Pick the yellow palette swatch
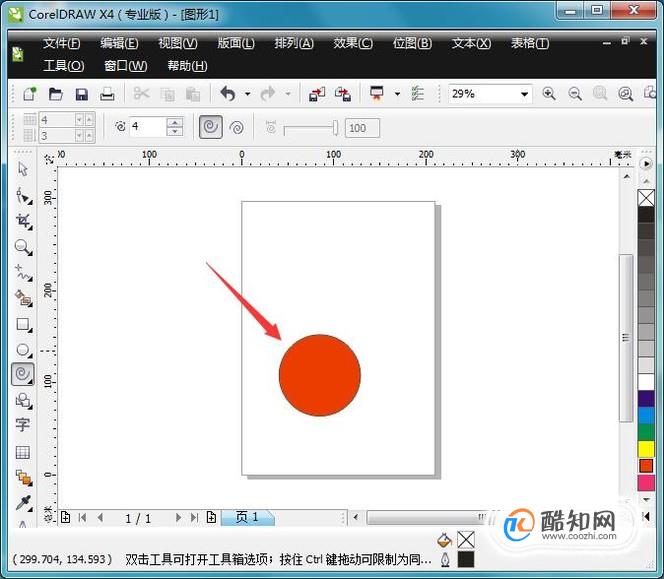664x579 pixels. 646,449
